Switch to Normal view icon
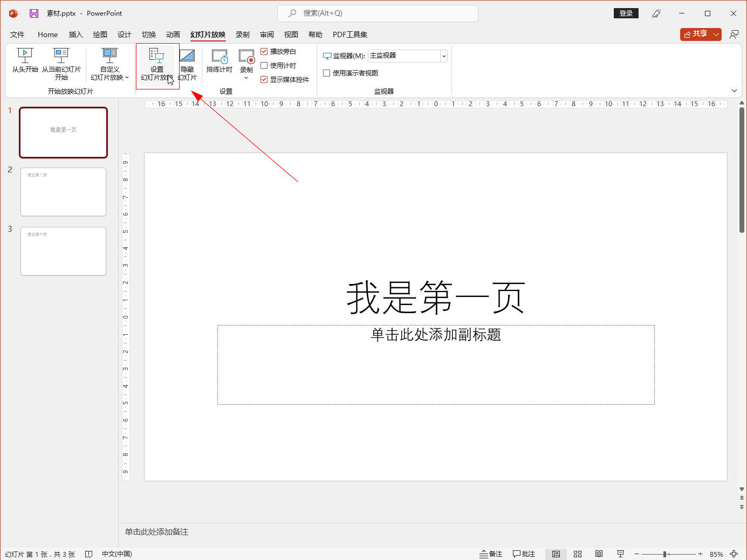 coord(556,554)
